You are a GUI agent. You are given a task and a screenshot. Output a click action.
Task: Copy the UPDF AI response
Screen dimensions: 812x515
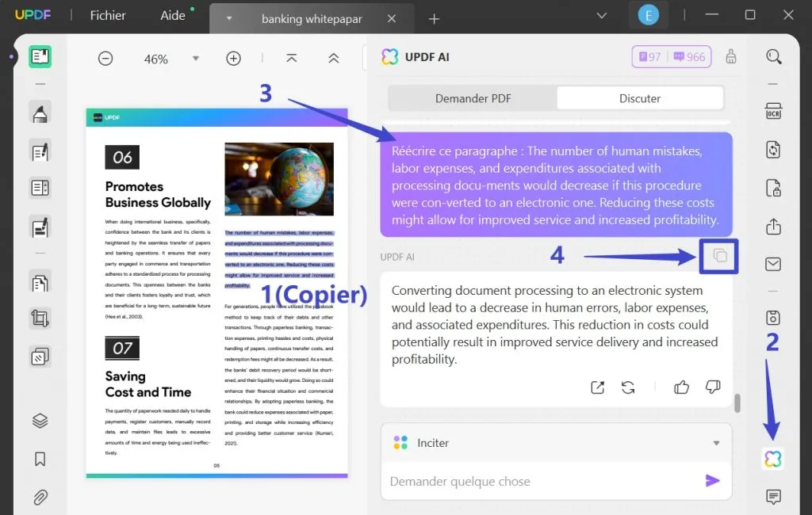pyautogui.click(x=720, y=256)
